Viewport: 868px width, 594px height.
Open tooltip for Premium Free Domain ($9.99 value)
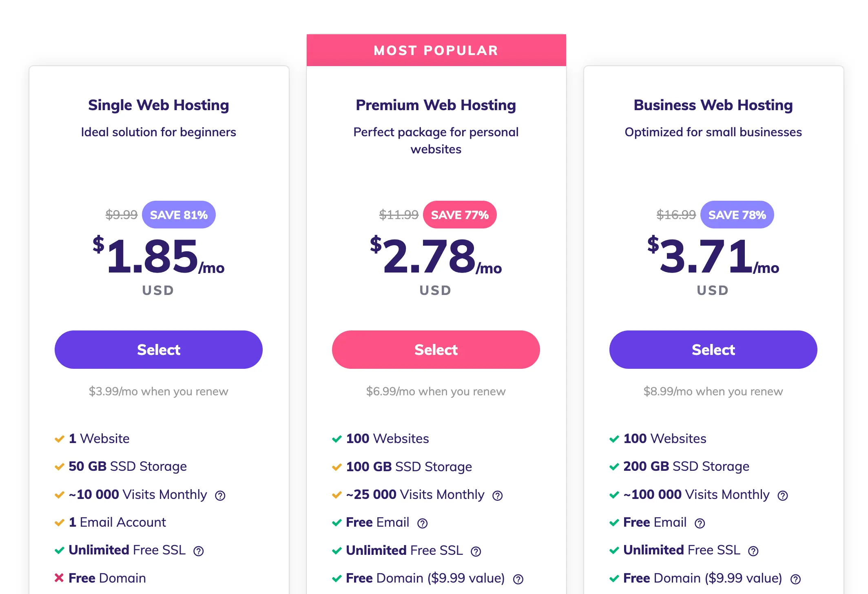[x=518, y=579]
